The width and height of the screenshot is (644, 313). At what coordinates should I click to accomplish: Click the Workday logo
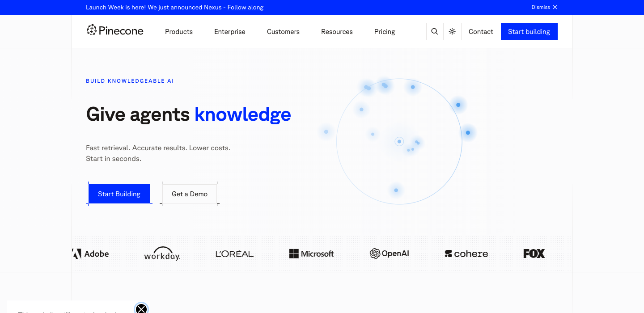point(162,254)
